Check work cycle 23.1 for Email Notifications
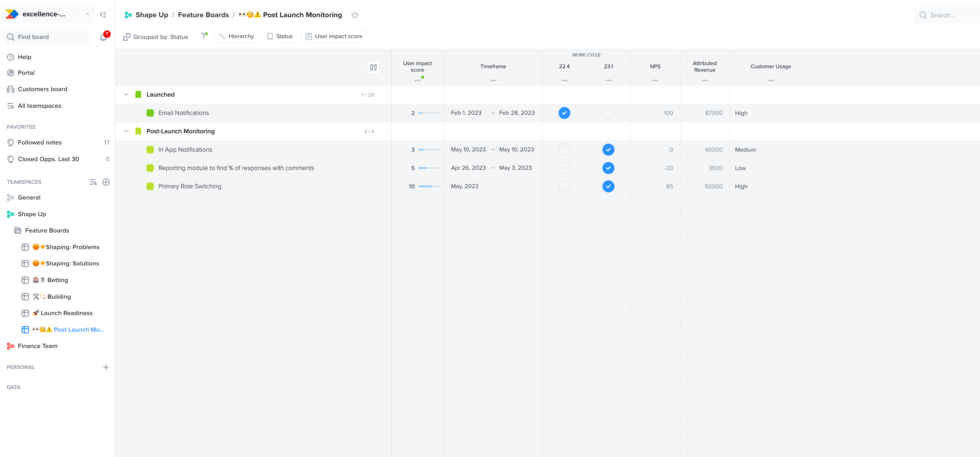Screen dimensions: 980x457 (608, 113)
